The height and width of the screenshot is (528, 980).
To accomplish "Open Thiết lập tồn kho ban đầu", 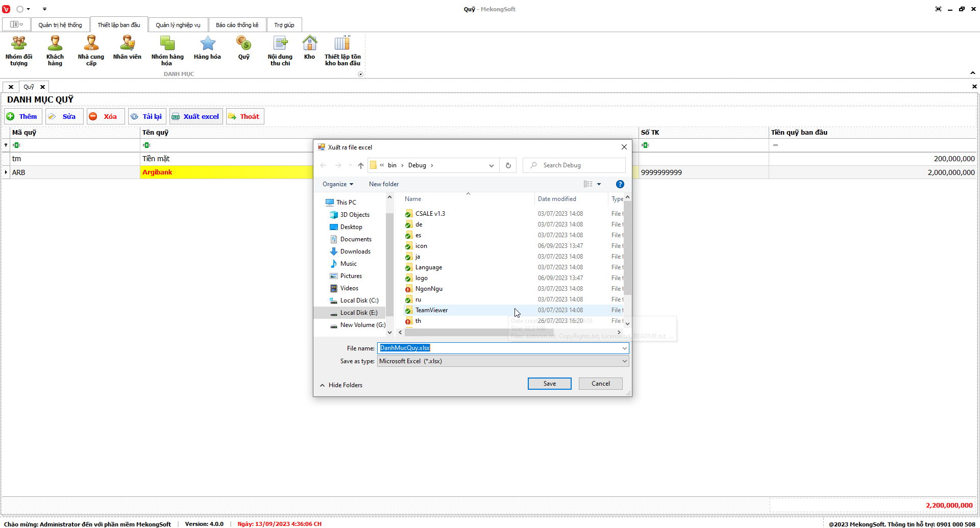I will tap(342, 51).
